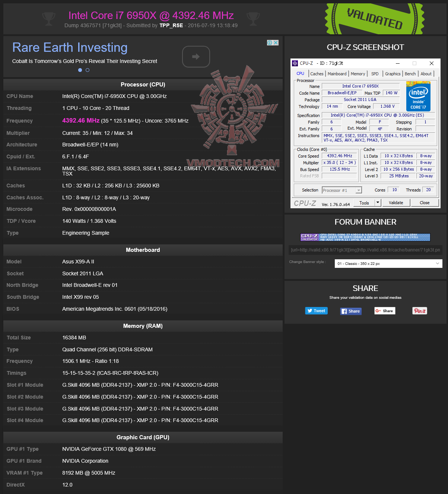
Task: Click the memory timings 15-15-15-35-2 value
Action: [110, 373]
